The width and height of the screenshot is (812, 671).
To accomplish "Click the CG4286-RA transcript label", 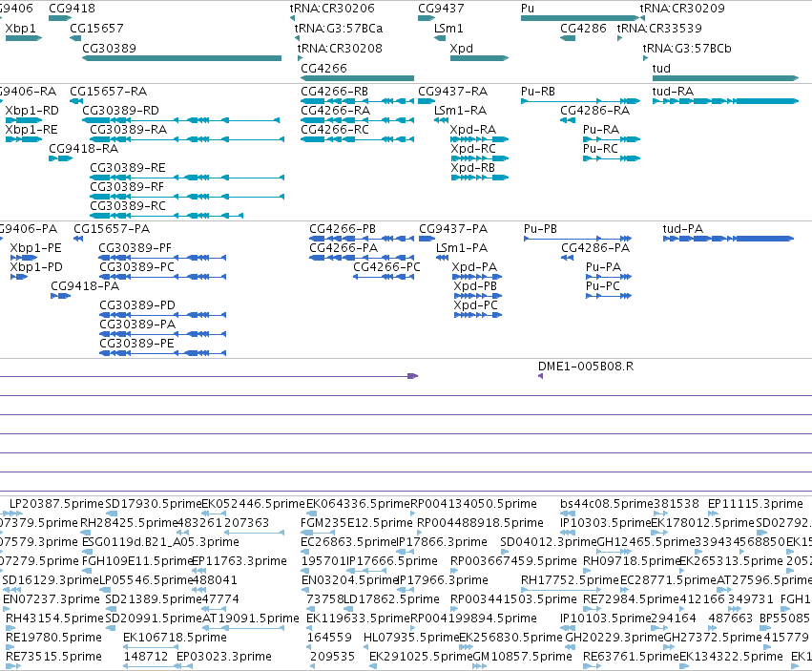I will click(595, 111).
